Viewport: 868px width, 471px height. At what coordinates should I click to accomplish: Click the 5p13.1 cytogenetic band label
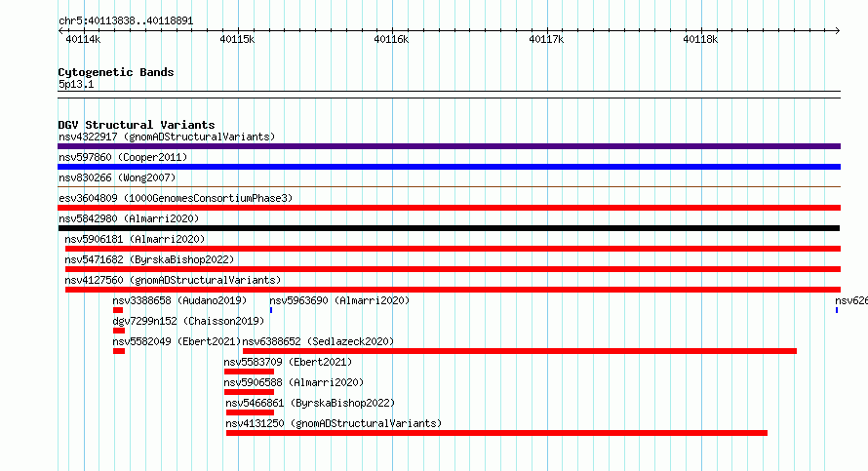point(76,84)
